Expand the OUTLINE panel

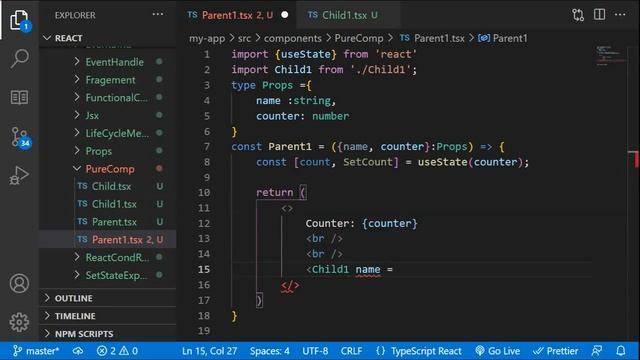[x=73, y=298]
